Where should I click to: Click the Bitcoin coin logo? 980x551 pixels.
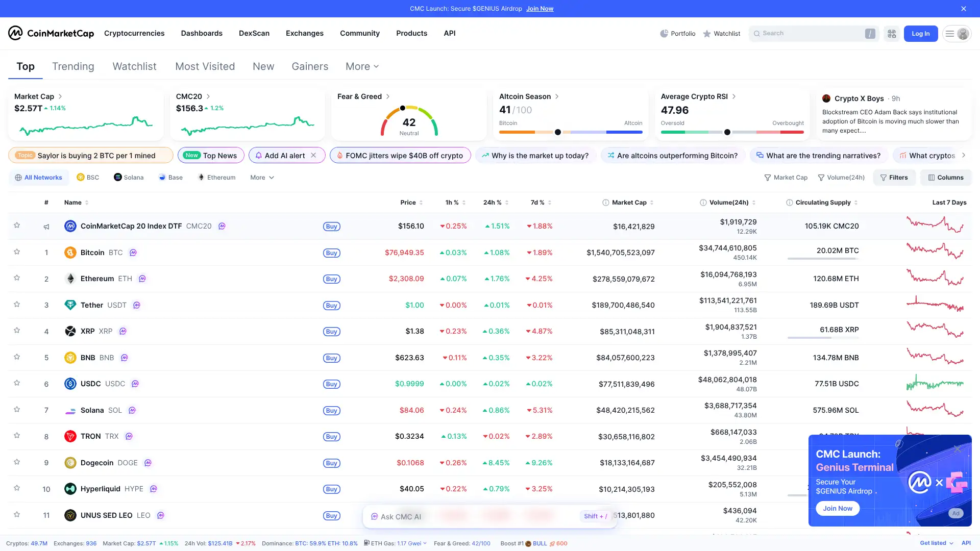pos(70,253)
